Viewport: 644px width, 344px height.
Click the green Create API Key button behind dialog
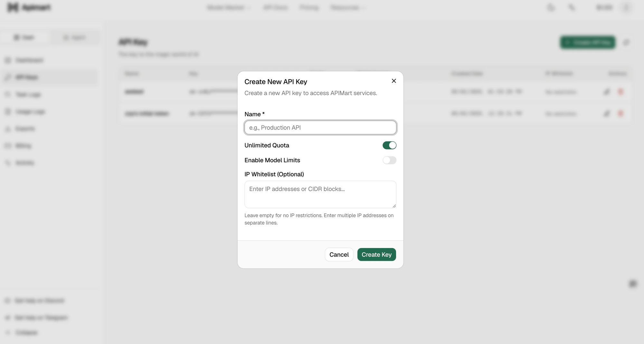[x=588, y=42]
